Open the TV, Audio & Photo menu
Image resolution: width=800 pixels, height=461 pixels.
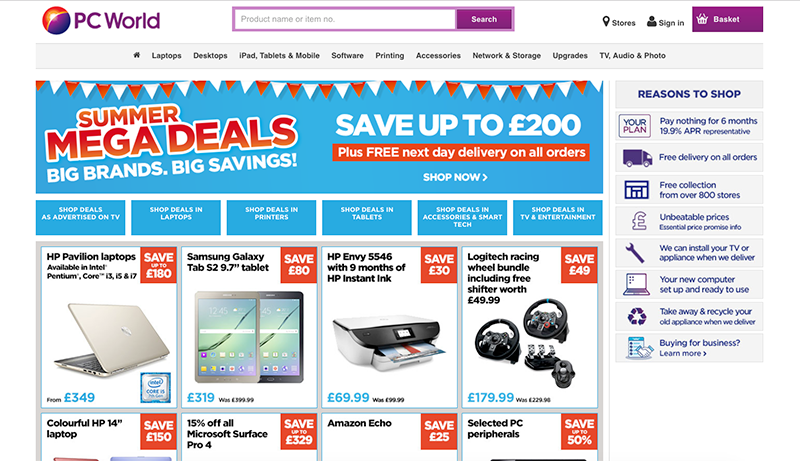click(x=632, y=56)
